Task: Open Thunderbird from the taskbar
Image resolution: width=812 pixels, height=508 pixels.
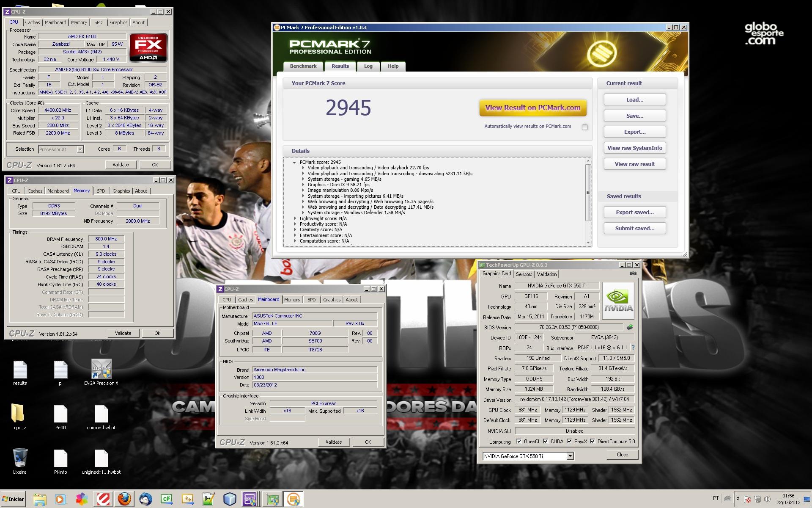Action: coord(145,499)
